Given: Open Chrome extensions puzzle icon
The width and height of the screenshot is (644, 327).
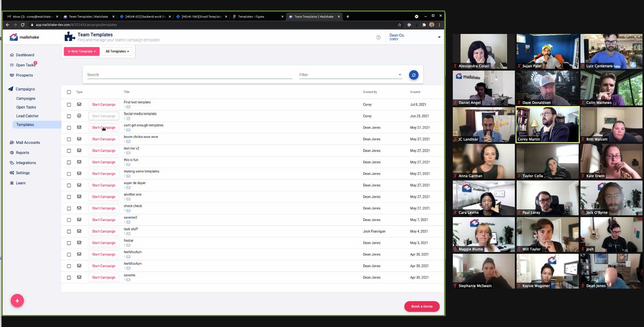Looking at the screenshot, I should click(424, 25).
